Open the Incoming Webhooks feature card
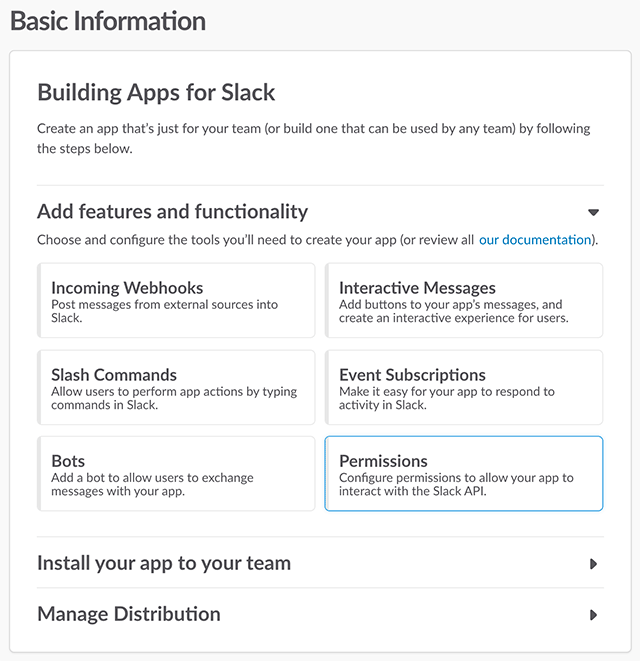Screen dimensions: 640x661 tap(176, 300)
